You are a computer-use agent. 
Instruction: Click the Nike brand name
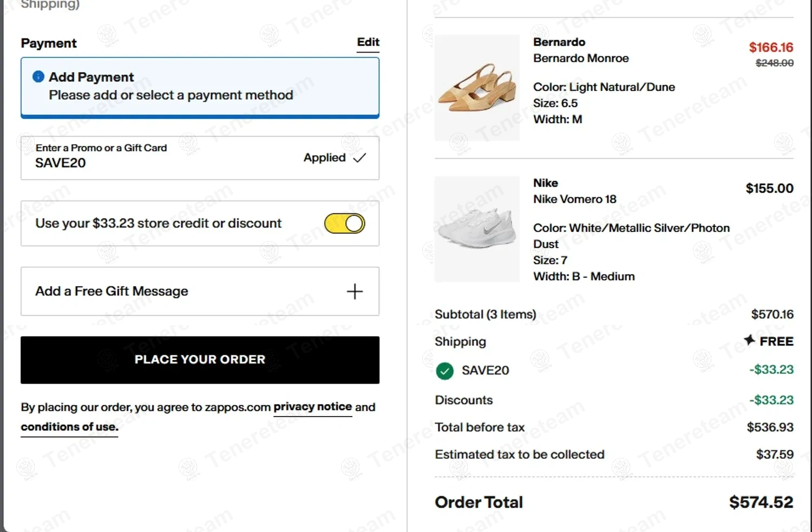545,183
